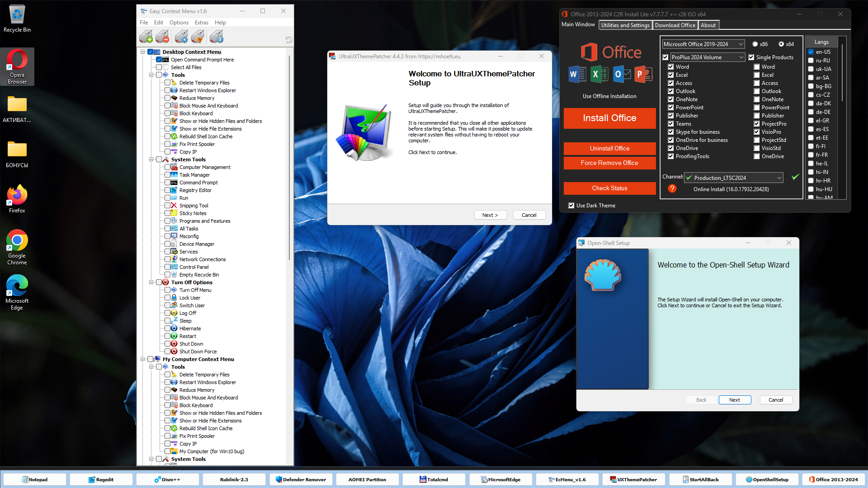Open Defender Remover from bottom launcher bar
Image resolution: width=868 pixels, height=488 pixels.
click(301, 479)
